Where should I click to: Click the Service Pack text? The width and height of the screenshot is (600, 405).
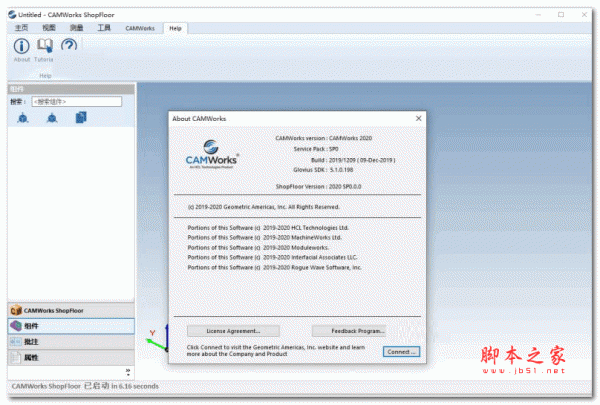pyautogui.click(x=316, y=149)
